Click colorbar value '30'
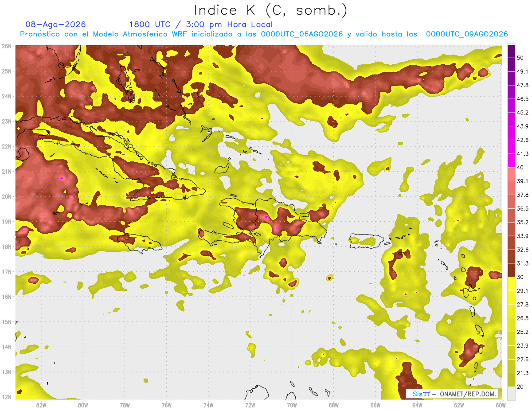Screen dimensions: 532x411 pyautogui.click(x=520, y=277)
